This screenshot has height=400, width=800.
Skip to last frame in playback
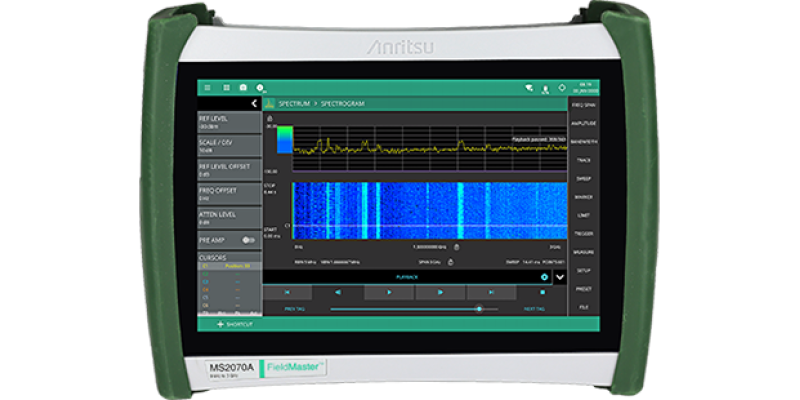pyautogui.click(x=491, y=292)
